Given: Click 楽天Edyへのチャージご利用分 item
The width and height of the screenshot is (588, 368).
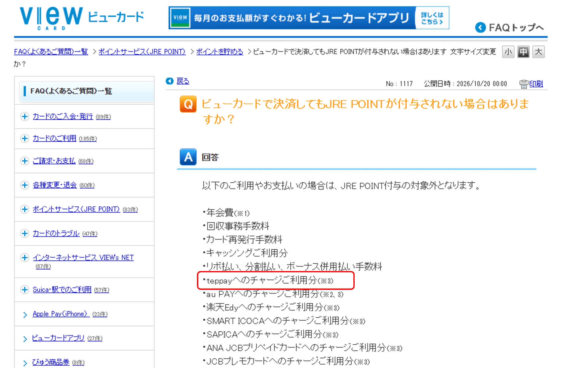Looking at the screenshot, I should click(x=271, y=307).
